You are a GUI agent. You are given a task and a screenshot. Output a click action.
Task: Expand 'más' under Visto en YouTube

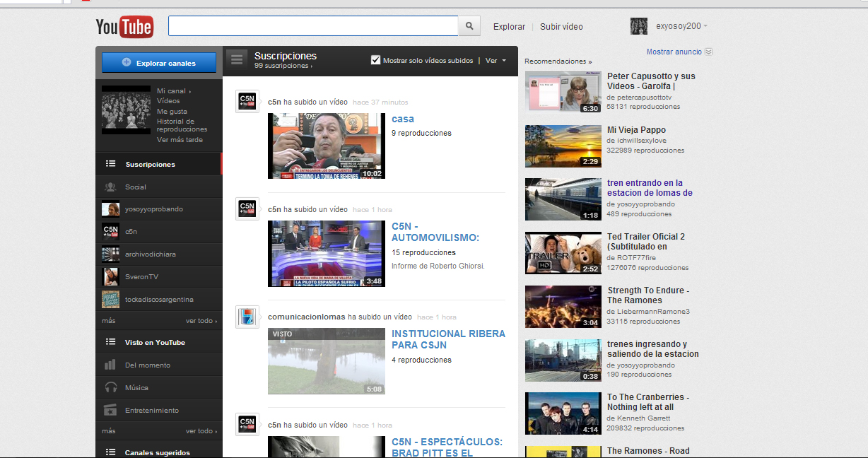(x=108, y=431)
